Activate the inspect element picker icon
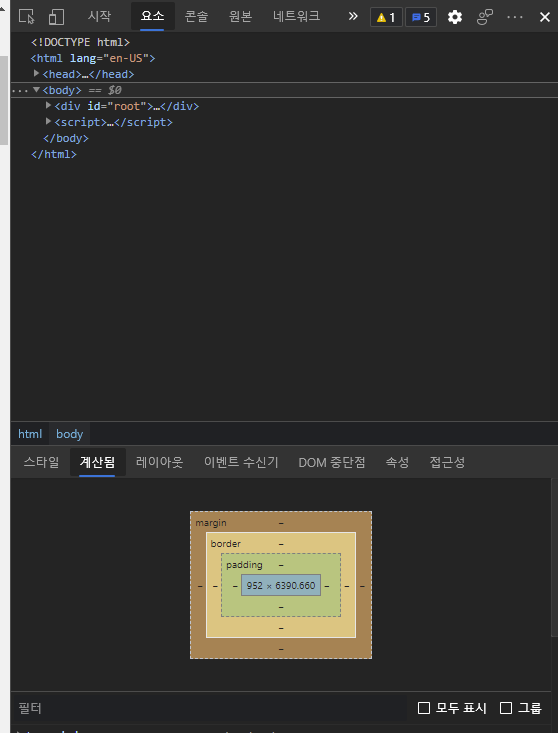The width and height of the screenshot is (558, 733). pyautogui.click(x=27, y=17)
